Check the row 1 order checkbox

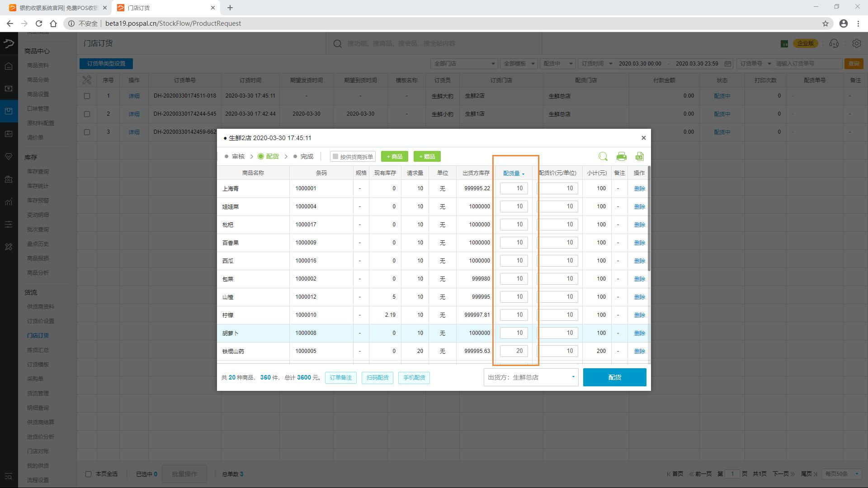point(87,96)
